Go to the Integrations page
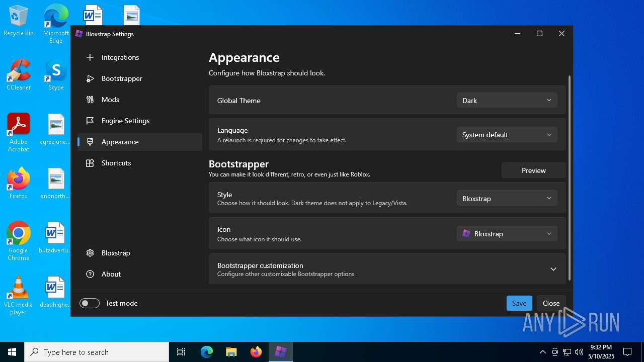This screenshot has height=362, width=644. pos(140,57)
